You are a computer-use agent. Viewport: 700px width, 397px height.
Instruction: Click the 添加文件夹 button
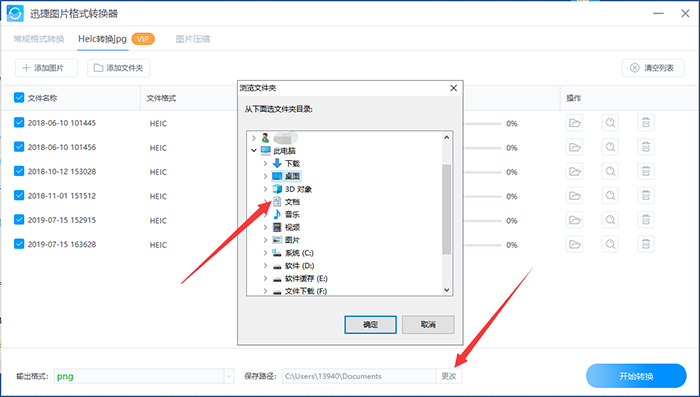pyautogui.click(x=119, y=68)
